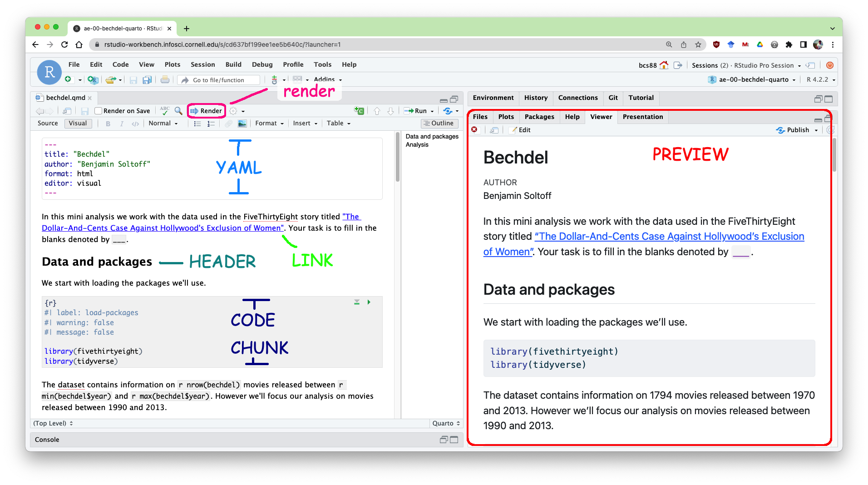The height and width of the screenshot is (485, 868).
Task: Open the Normal paragraph style dropdown
Action: pyautogui.click(x=163, y=123)
